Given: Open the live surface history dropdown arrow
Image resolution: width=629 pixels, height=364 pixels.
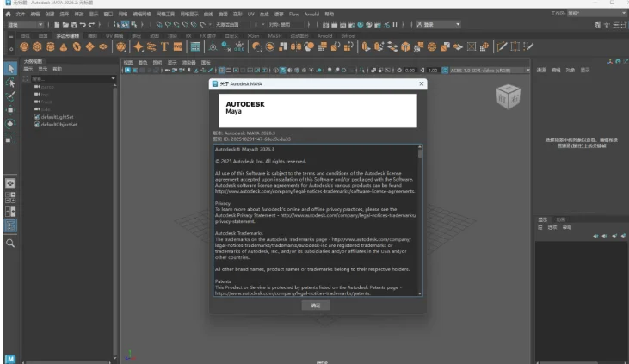Looking at the screenshot, I should [210, 24].
